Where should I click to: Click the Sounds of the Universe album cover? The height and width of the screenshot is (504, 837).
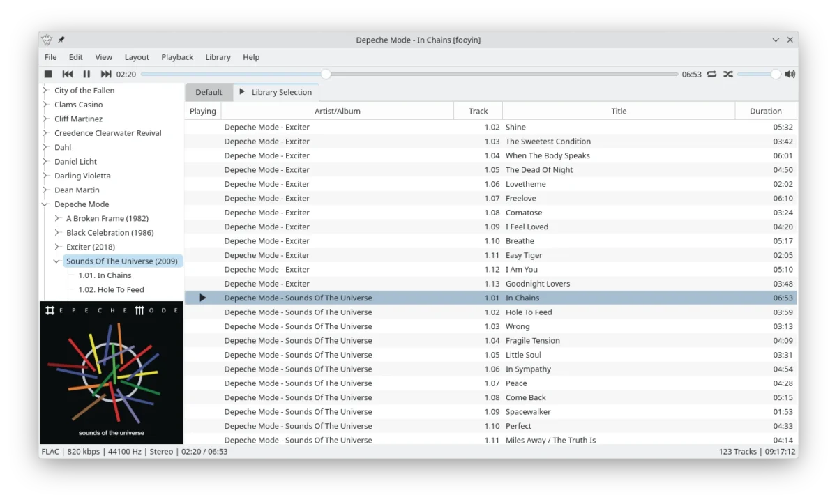(x=112, y=373)
